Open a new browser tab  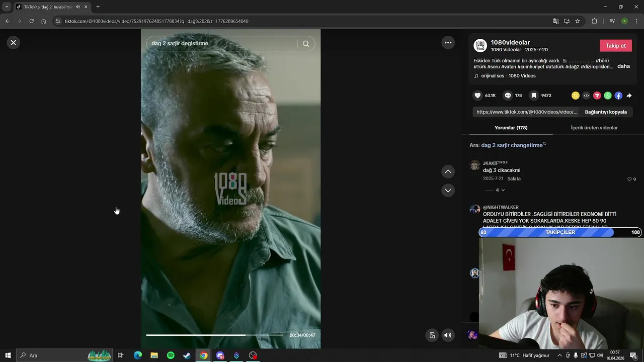click(x=98, y=7)
